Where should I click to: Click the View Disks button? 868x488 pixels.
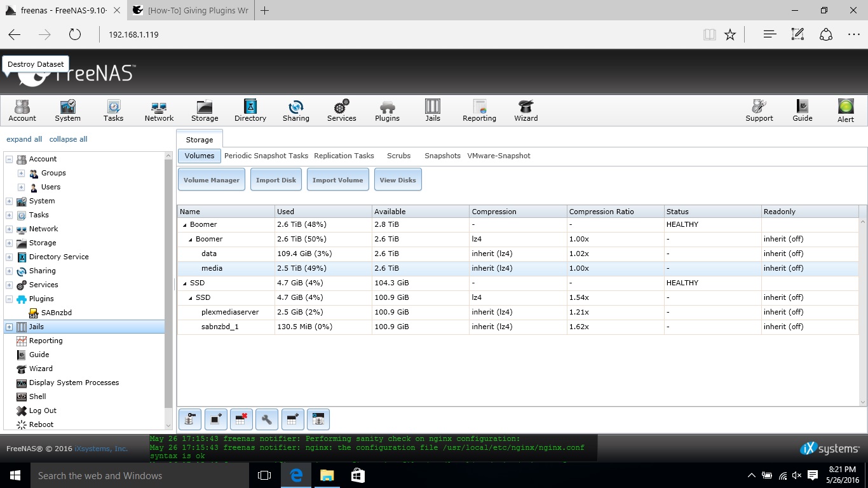pos(398,180)
